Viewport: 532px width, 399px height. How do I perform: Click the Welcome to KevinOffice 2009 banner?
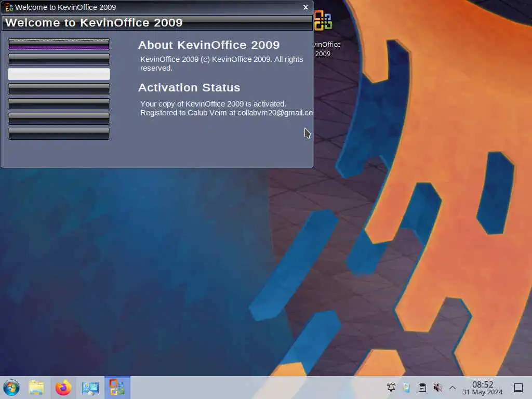[x=157, y=23]
